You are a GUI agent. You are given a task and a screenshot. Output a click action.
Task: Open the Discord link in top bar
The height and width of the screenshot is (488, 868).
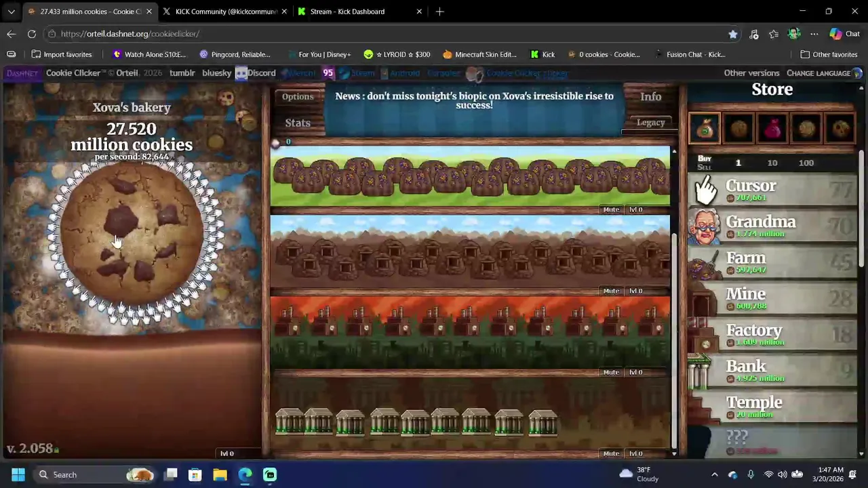pos(255,73)
